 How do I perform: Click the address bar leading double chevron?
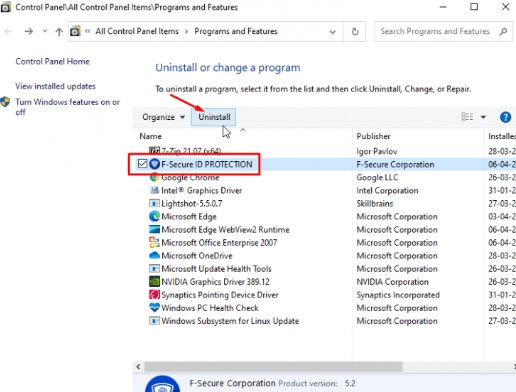tap(87, 31)
